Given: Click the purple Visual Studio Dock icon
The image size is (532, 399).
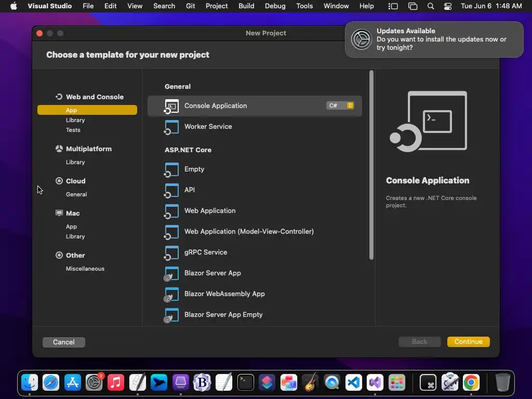Looking at the screenshot, I should (x=375, y=383).
